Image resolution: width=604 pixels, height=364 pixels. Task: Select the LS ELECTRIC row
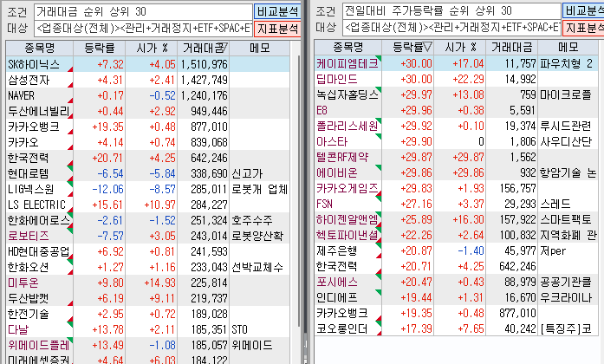[x=147, y=205]
